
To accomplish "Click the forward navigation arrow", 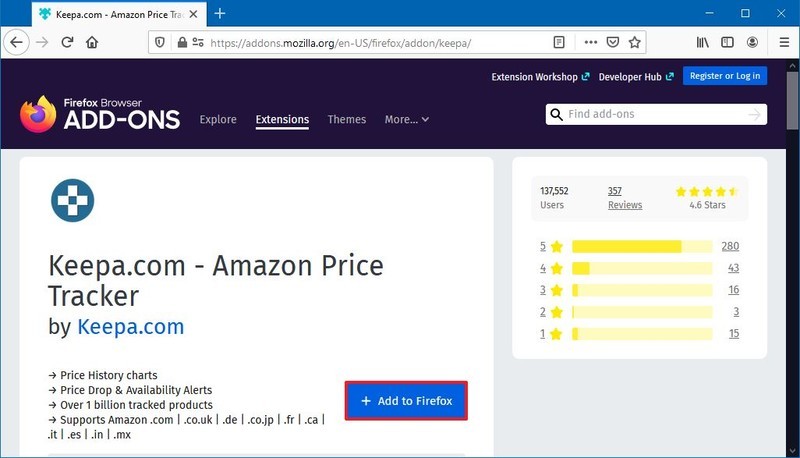I will 42,42.
